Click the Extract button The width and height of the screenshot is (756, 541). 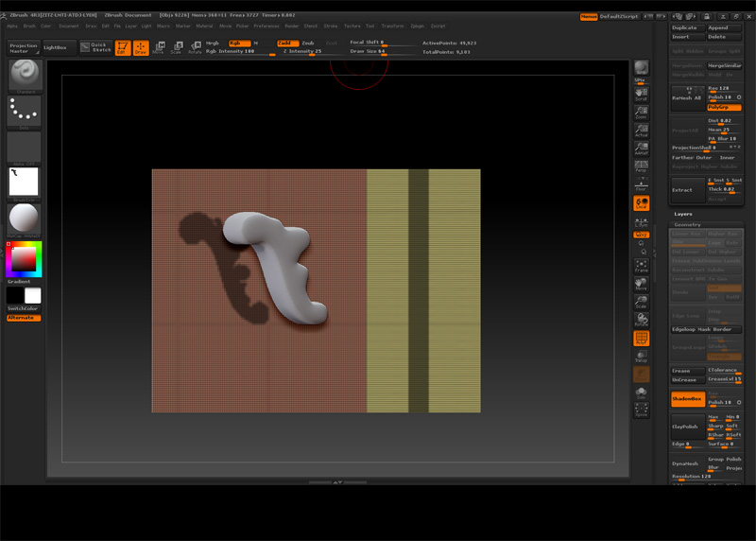click(x=688, y=189)
